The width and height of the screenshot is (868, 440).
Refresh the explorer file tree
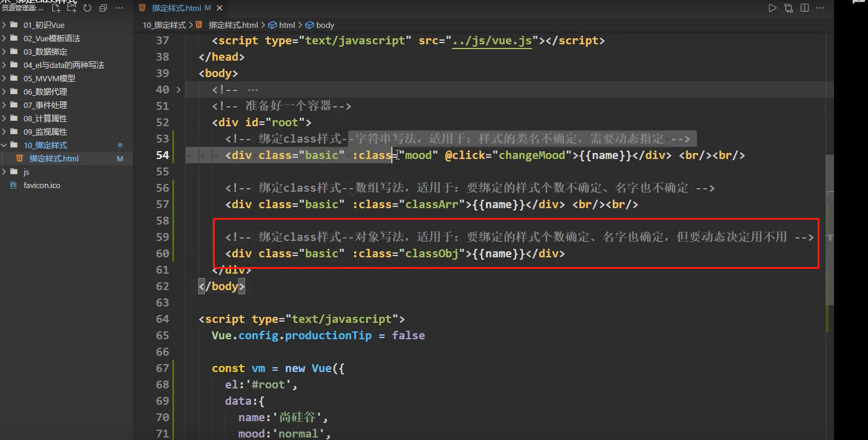click(x=87, y=8)
